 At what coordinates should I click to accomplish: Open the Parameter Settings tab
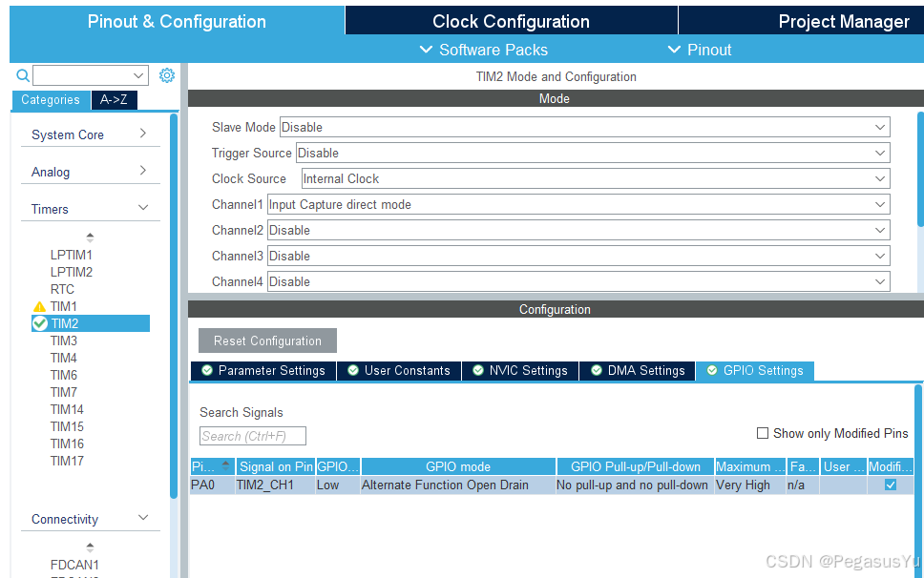click(x=263, y=371)
